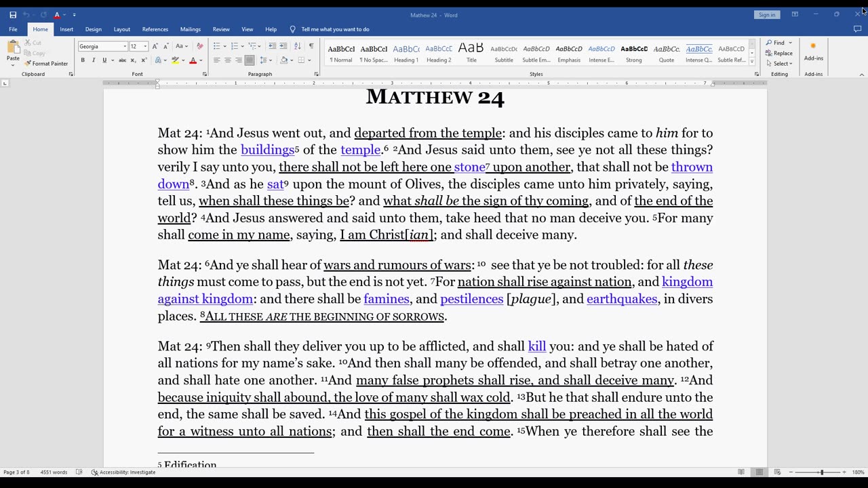Switch to Print Layout view

click(759, 472)
